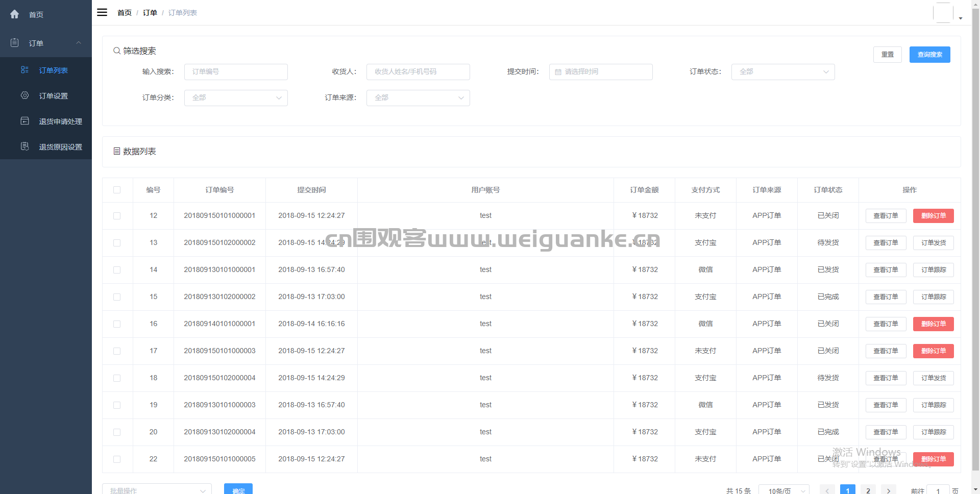
Task: Go to 首页 breadcrumb link
Action: coord(124,13)
